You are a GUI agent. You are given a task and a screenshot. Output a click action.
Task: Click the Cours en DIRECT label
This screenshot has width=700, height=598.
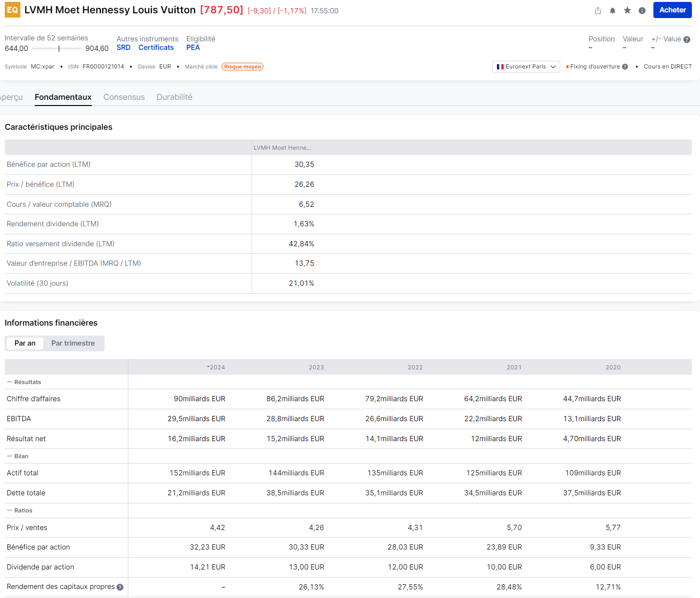[x=668, y=67]
